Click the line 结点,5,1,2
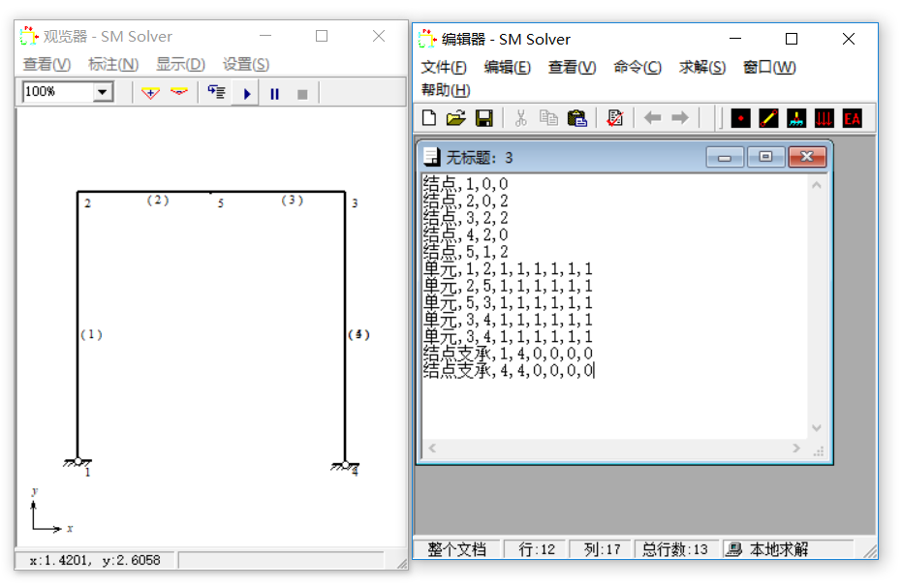The height and width of the screenshot is (588, 902). (465, 252)
